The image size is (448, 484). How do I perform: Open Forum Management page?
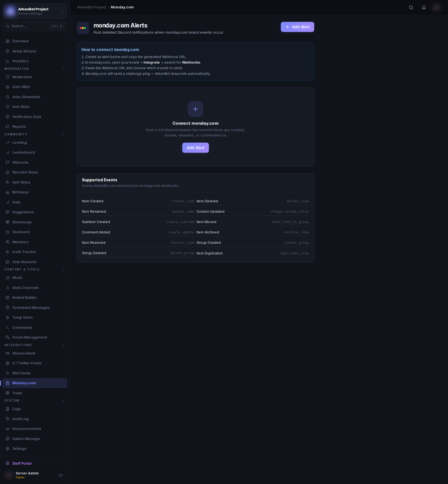[35, 337]
